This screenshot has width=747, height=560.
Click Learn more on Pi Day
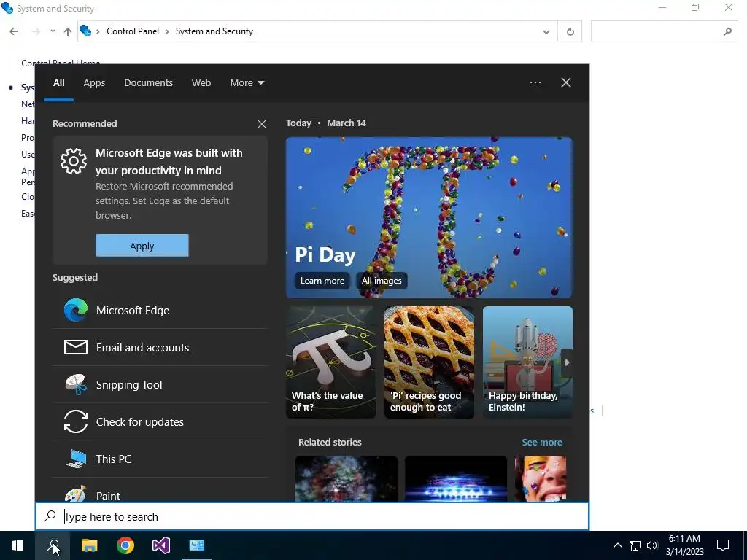[x=322, y=281]
